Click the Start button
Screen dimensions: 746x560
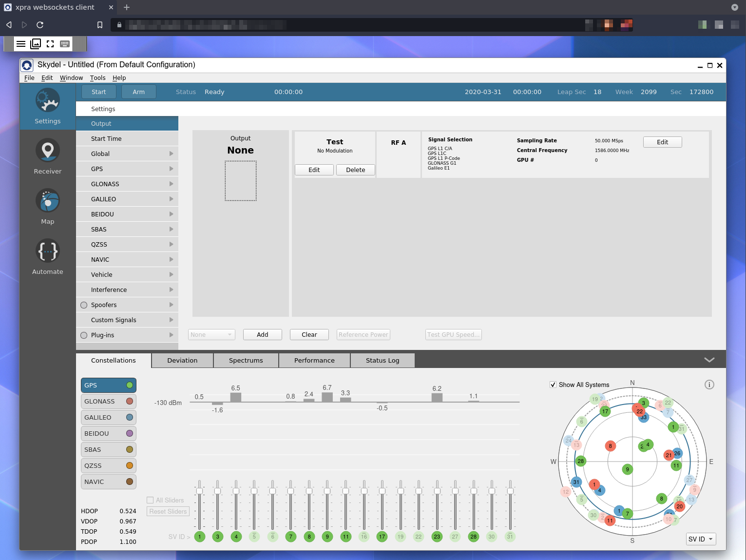98,92
